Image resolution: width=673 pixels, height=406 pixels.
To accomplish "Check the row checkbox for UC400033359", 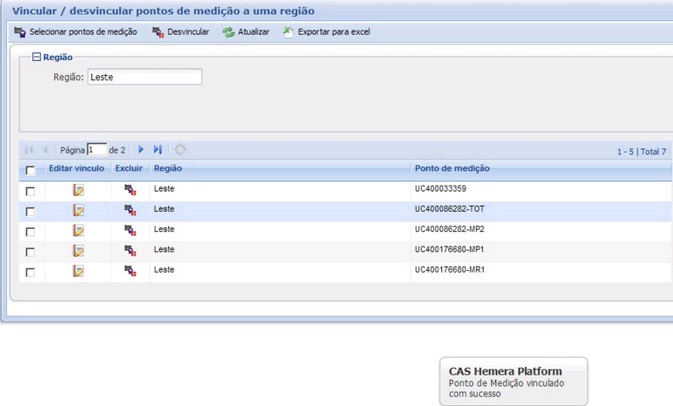I will pos(30,190).
